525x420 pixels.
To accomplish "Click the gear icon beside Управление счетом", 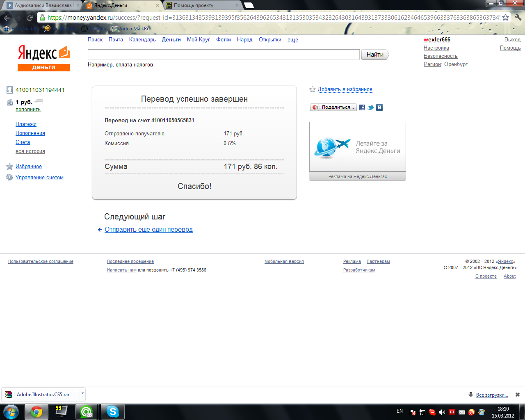I will pyautogui.click(x=9, y=177).
